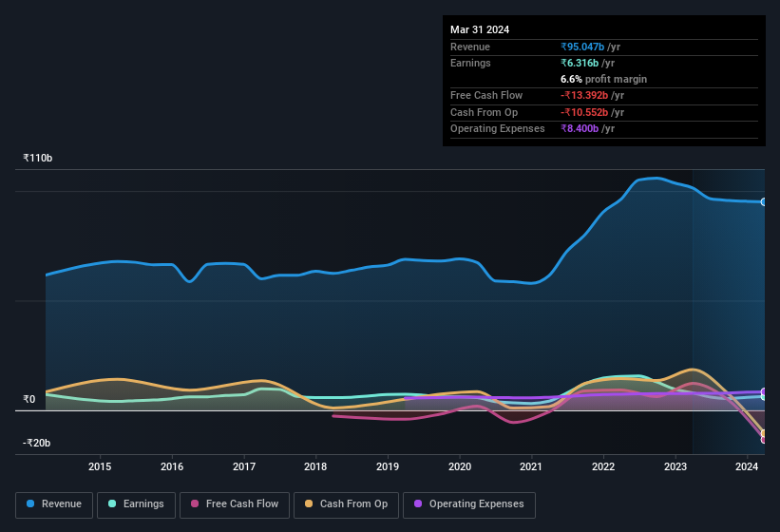Click the ₹110b y-axis label

[x=38, y=158]
